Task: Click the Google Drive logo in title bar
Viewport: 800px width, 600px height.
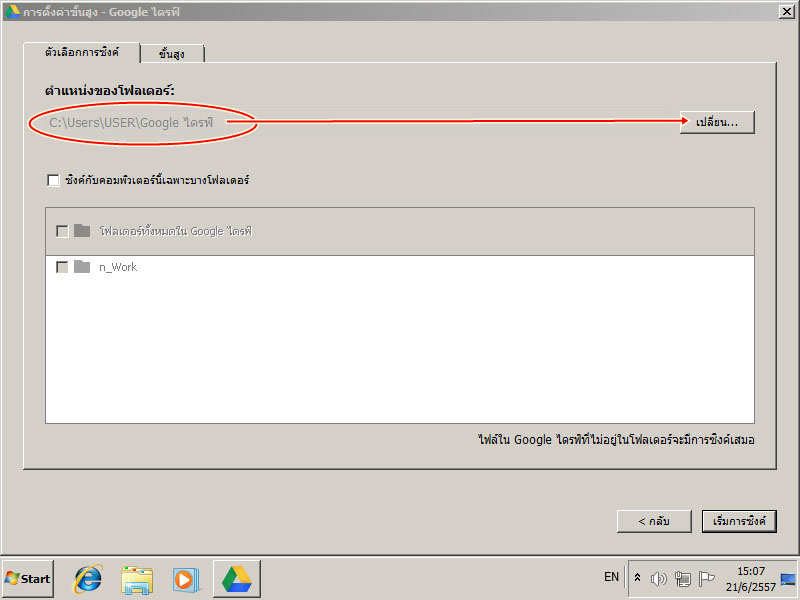Action: 12,11
